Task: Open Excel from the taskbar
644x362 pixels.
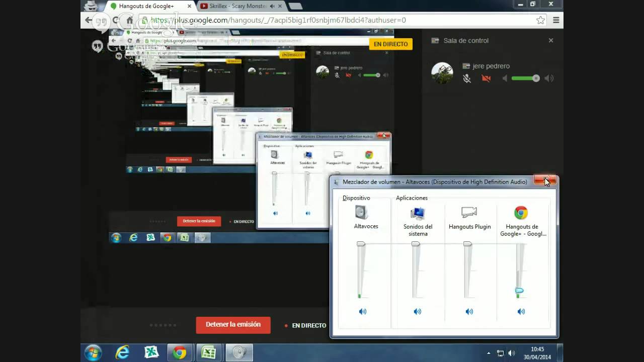Action: tap(209, 352)
